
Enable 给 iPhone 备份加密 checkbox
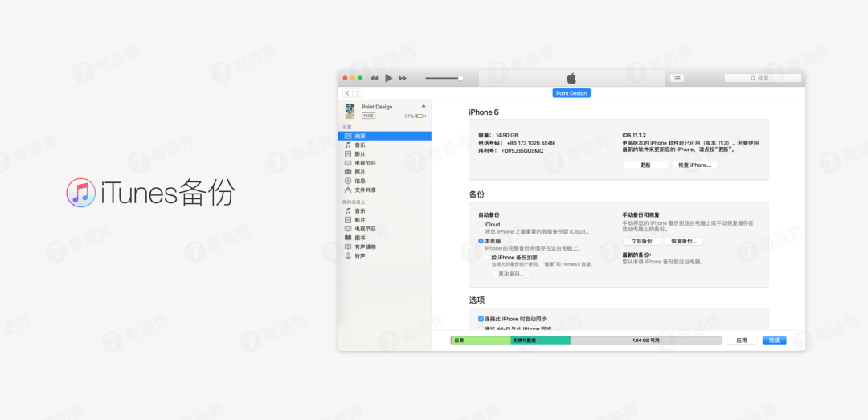coord(488,258)
